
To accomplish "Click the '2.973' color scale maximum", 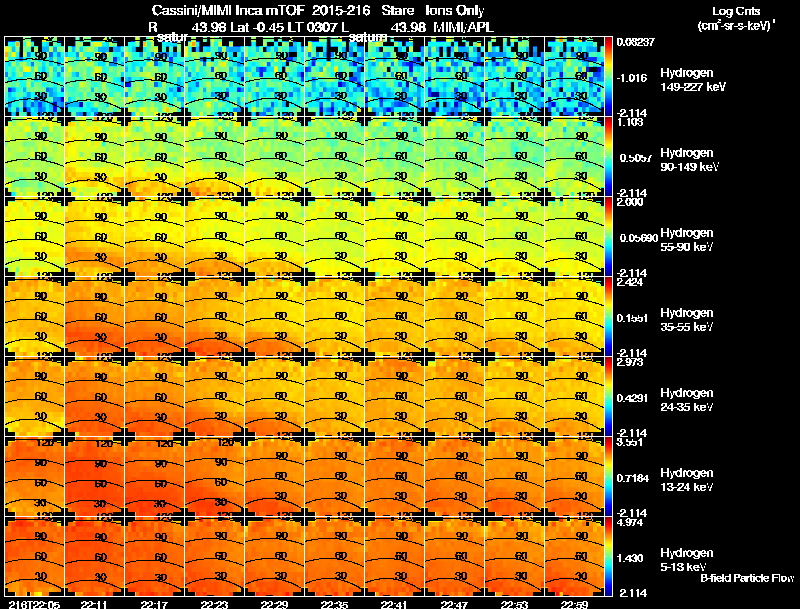I will [630, 362].
